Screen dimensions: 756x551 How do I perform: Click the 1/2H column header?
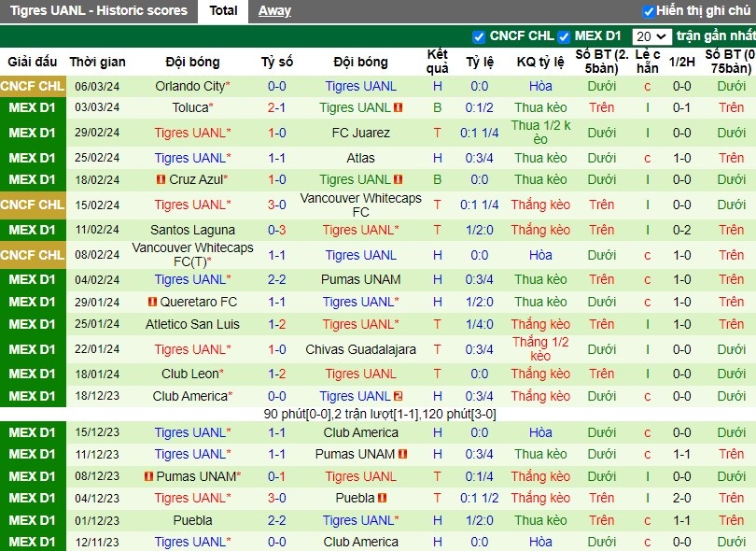click(x=681, y=62)
